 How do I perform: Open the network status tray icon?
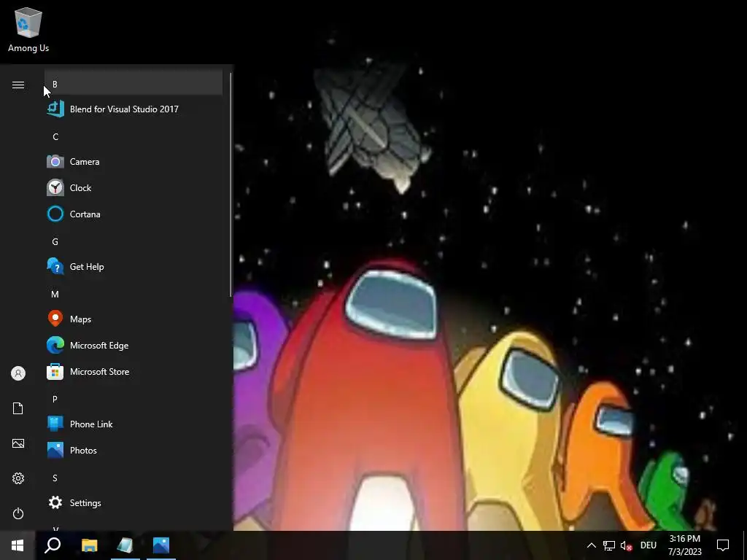(609, 545)
